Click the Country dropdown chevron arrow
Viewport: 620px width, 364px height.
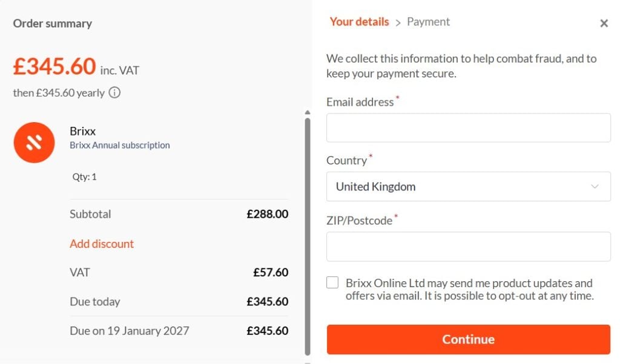pyautogui.click(x=595, y=187)
